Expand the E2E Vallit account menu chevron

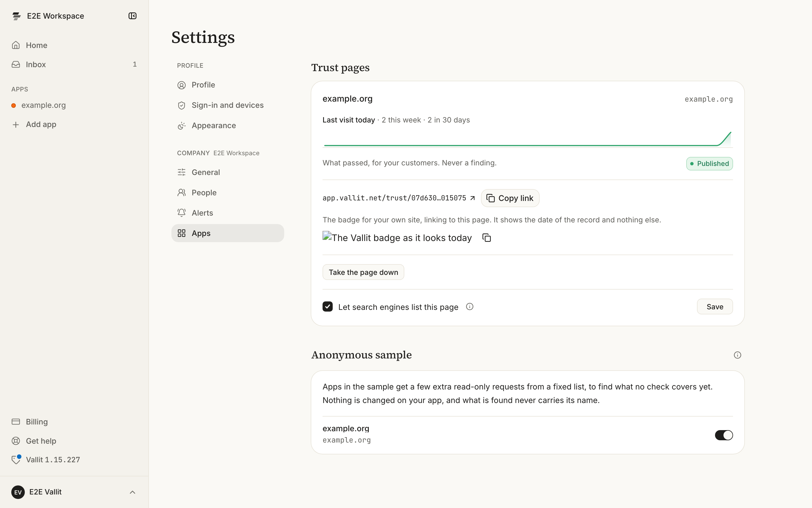[133, 492]
